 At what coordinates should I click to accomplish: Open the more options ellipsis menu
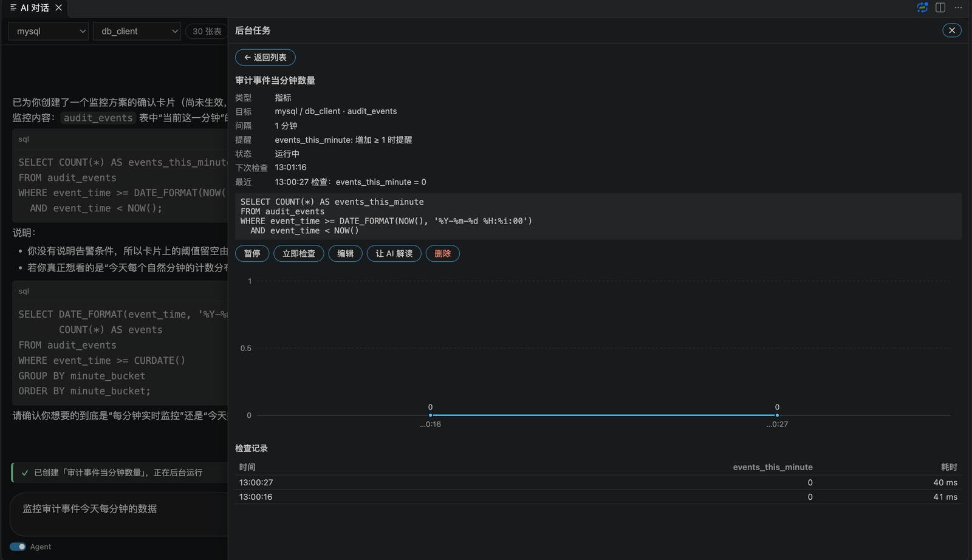958,7
